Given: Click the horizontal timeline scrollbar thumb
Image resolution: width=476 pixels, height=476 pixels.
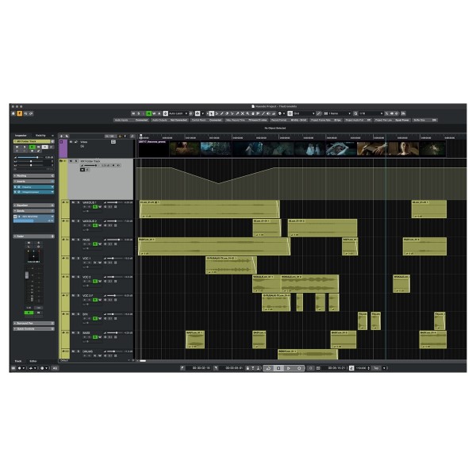Looking at the screenshot, I should tap(143, 361).
